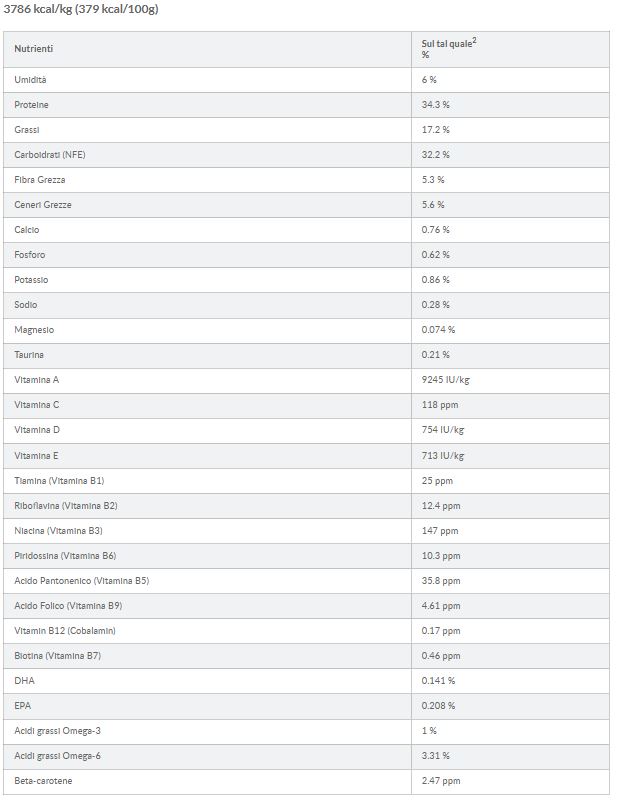622x801 pixels.
Task: Click the Acidi grassi Omega-6 label
Action: (x=58, y=755)
